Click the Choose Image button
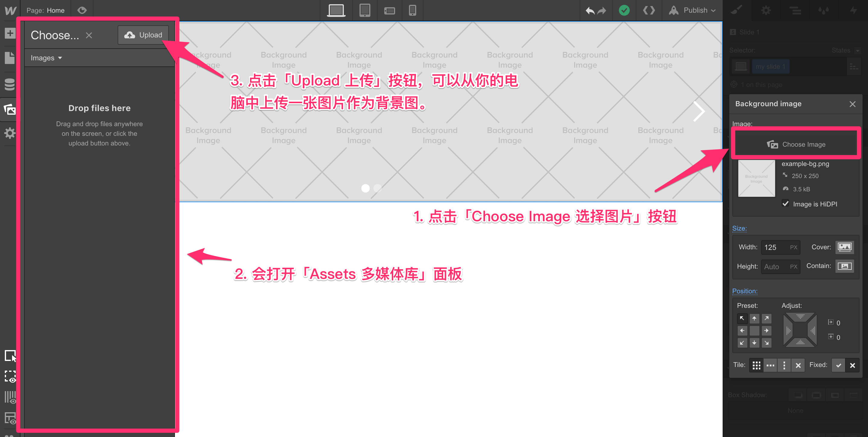This screenshot has height=437, width=868. point(796,144)
